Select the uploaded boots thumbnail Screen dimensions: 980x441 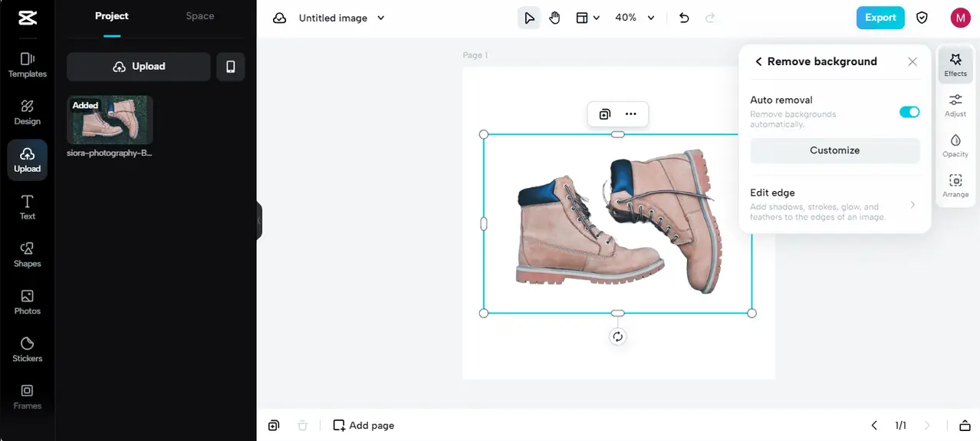(x=110, y=120)
